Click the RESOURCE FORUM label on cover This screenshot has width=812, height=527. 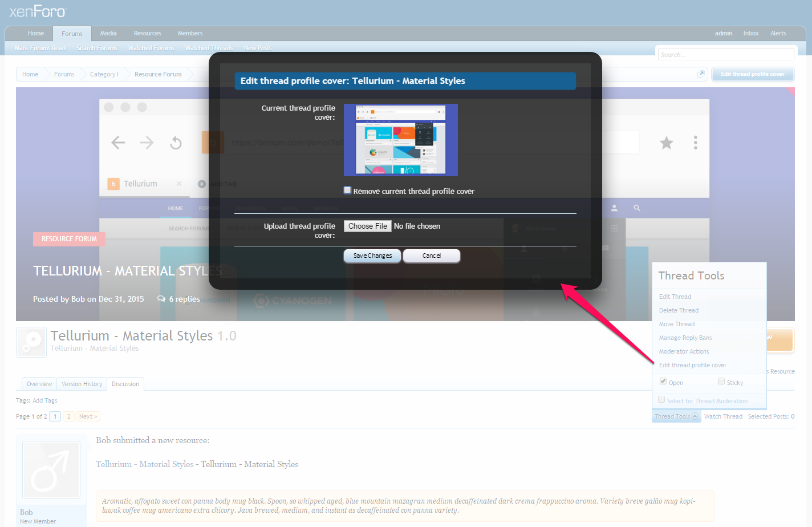(69, 239)
